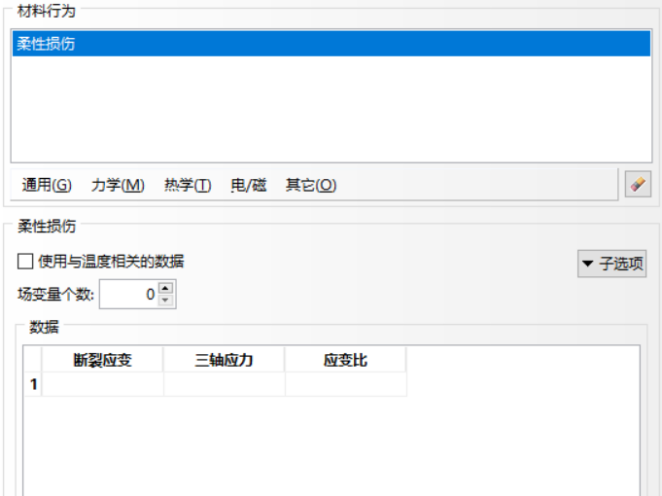Viewport: 662px width, 496px height.
Task: Expand the 子选项 dropdown
Action: tap(612, 264)
